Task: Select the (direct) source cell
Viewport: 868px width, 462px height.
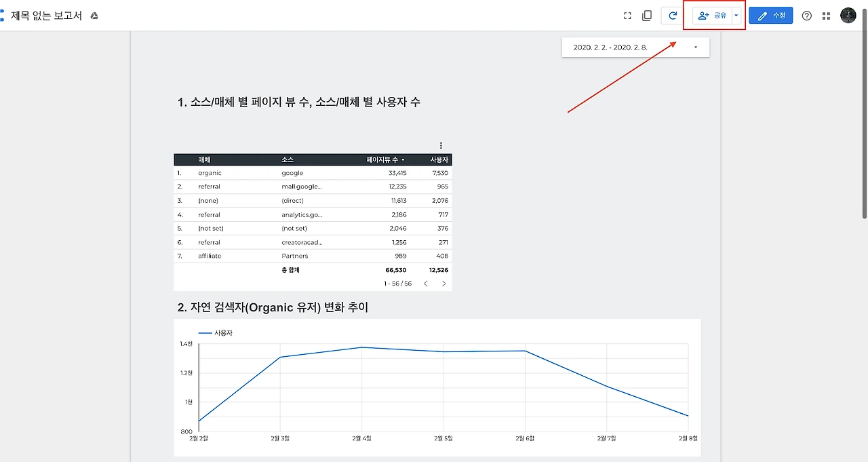Action: pyautogui.click(x=293, y=201)
